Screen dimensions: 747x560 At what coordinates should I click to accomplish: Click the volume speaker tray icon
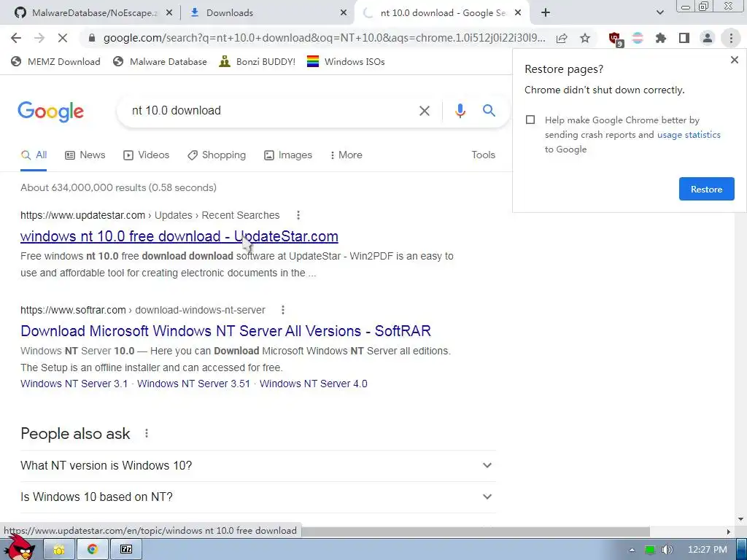(x=667, y=550)
